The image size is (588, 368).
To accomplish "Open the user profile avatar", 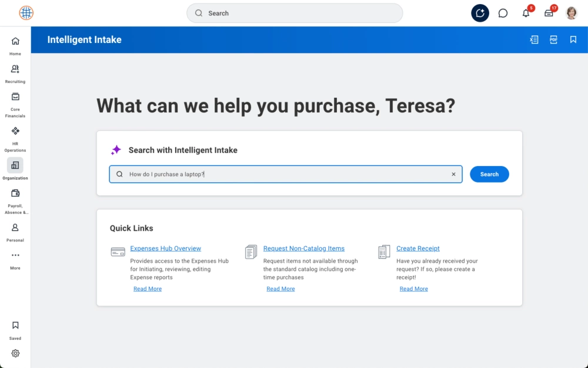I will [572, 13].
